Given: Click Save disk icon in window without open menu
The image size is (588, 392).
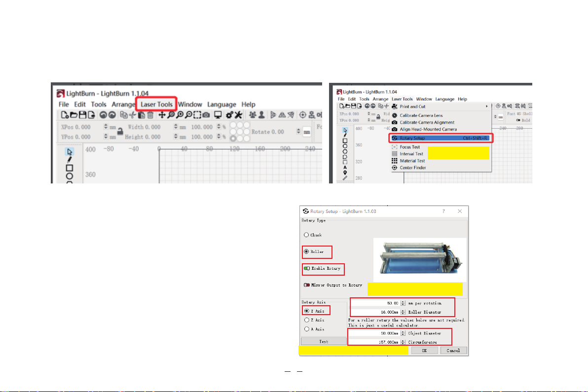Looking at the screenshot, I should [82, 115].
